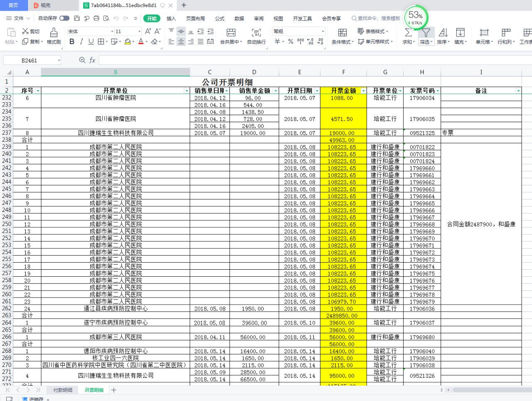This screenshot has width=532, height=401.
Task: Click the Redo arrow icon
Action: point(126,18)
